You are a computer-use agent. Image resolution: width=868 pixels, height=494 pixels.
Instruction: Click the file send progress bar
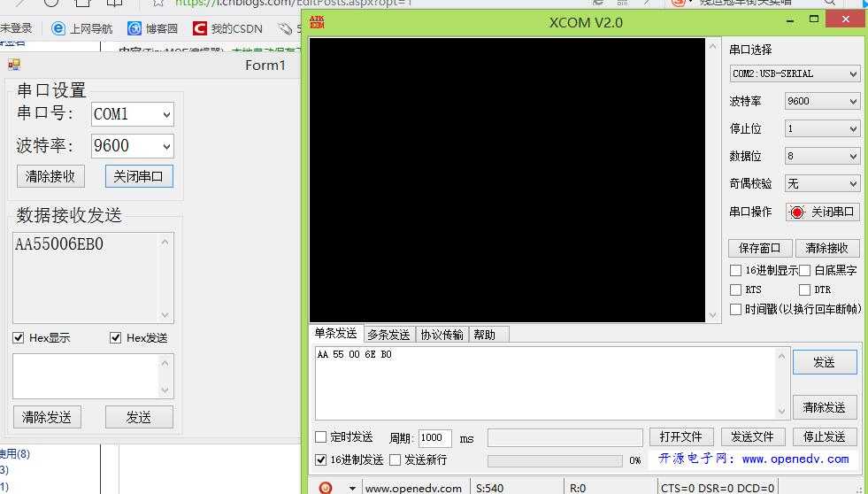[555, 460]
